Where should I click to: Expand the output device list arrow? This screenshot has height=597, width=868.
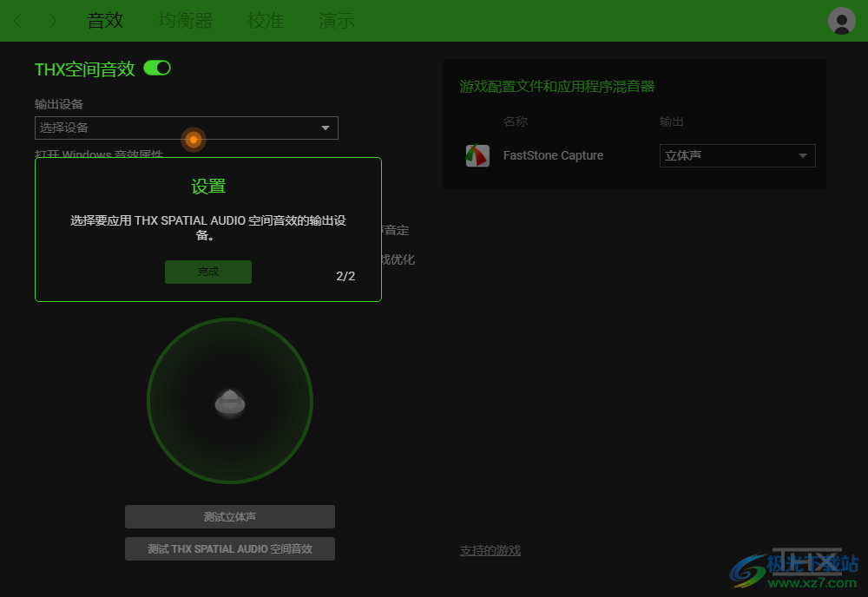326,128
